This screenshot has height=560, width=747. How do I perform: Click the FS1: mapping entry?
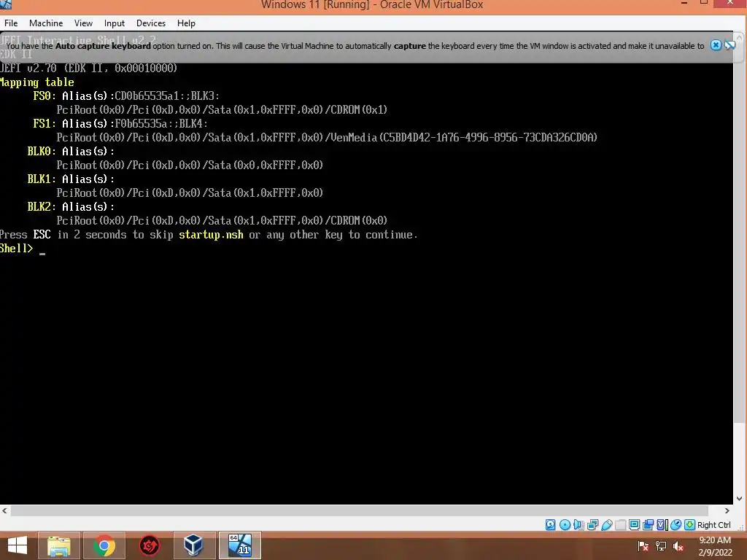click(x=120, y=123)
